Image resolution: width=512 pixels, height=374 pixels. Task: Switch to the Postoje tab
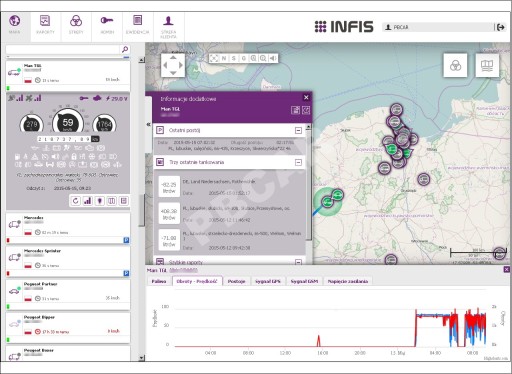236,281
